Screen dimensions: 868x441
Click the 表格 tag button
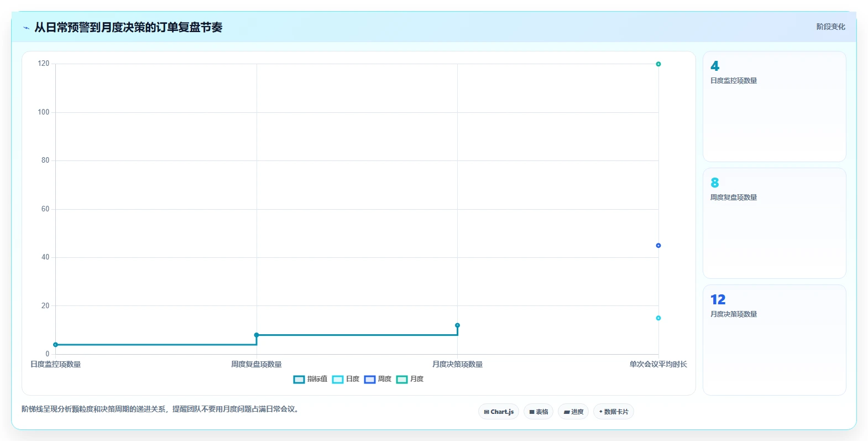click(538, 412)
